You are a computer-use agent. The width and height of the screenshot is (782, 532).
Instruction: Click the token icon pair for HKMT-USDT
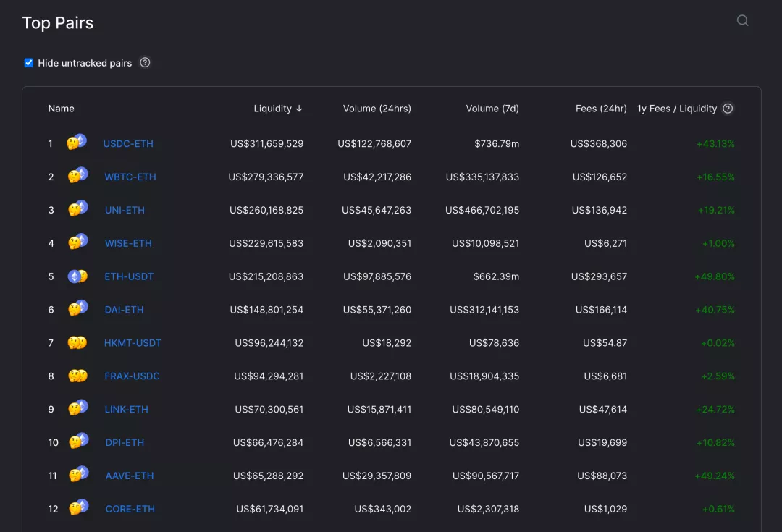77,342
